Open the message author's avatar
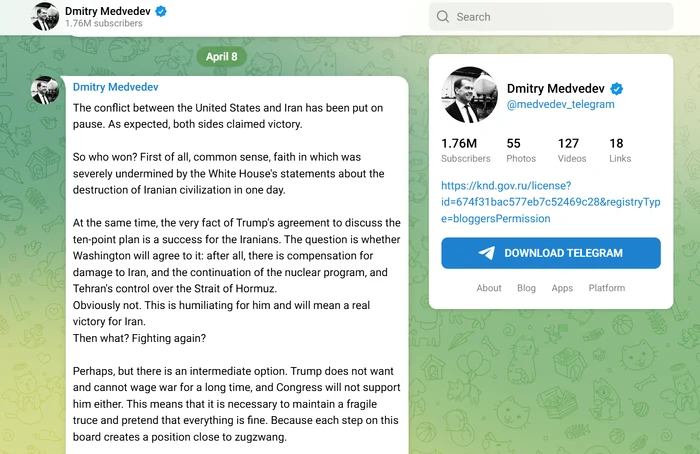 pos(47,90)
